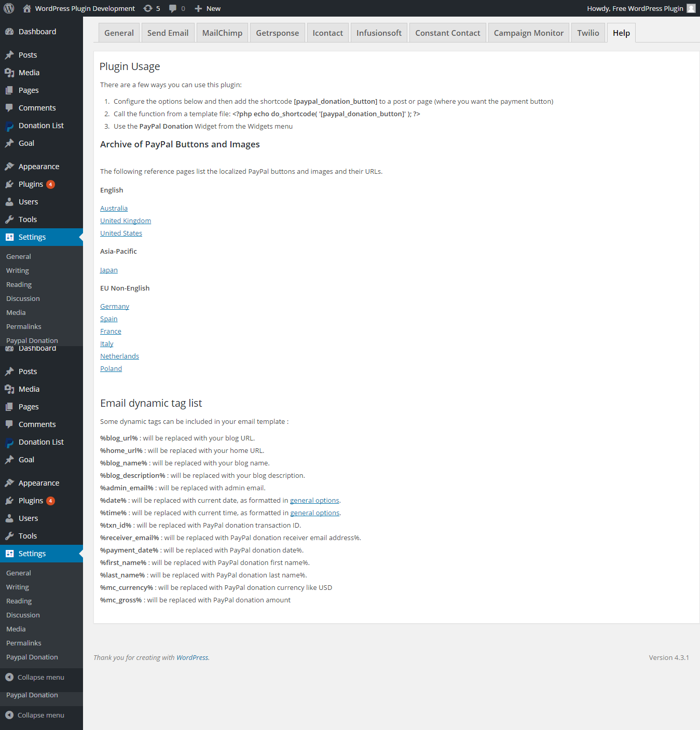
Task: Open the Germany link
Action: [115, 306]
